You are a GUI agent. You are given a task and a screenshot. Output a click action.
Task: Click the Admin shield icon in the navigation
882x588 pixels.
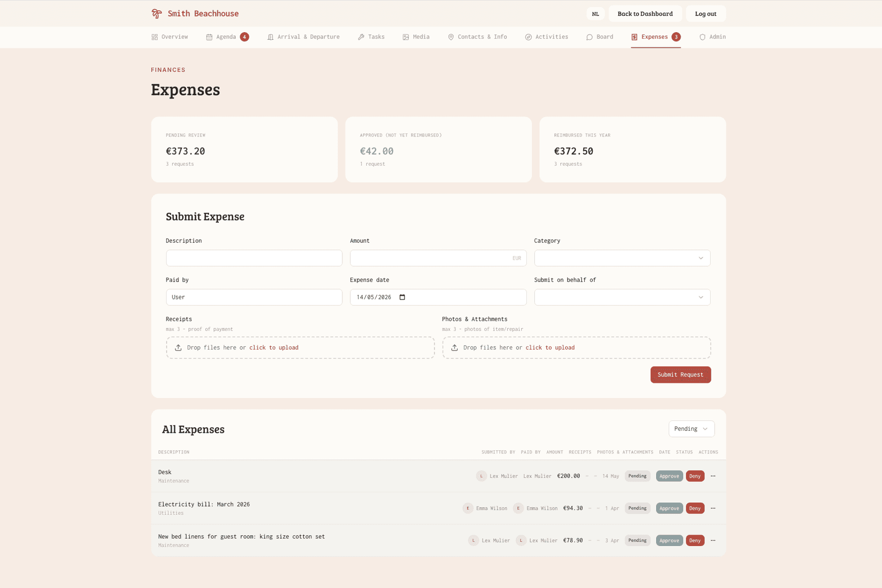(x=702, y=37)
